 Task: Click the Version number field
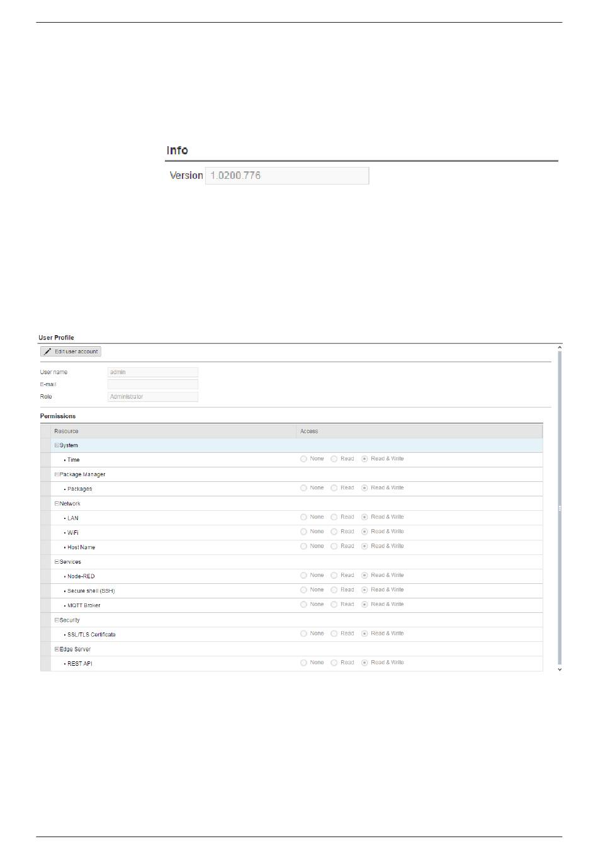pos(286,176)
